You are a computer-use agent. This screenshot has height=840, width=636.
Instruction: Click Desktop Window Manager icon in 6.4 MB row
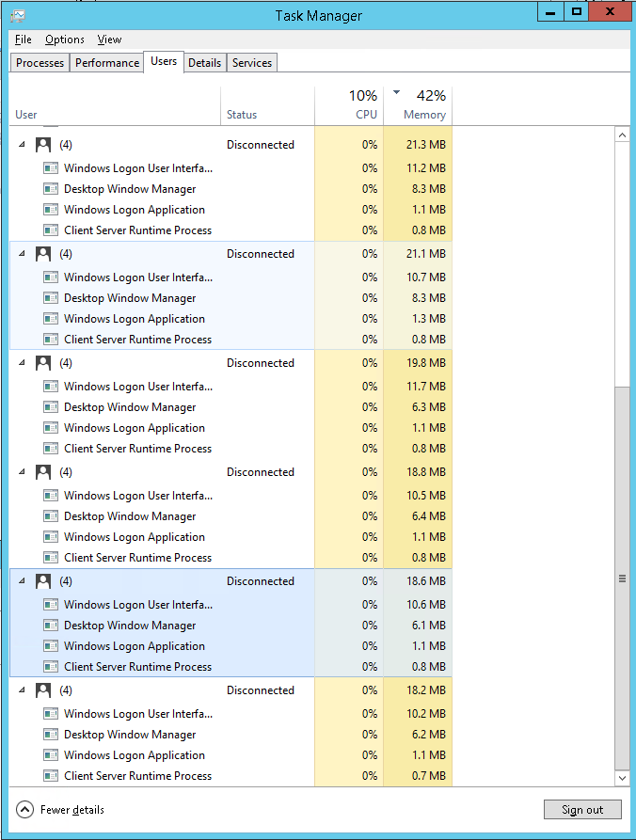click(x=51, y=516)
